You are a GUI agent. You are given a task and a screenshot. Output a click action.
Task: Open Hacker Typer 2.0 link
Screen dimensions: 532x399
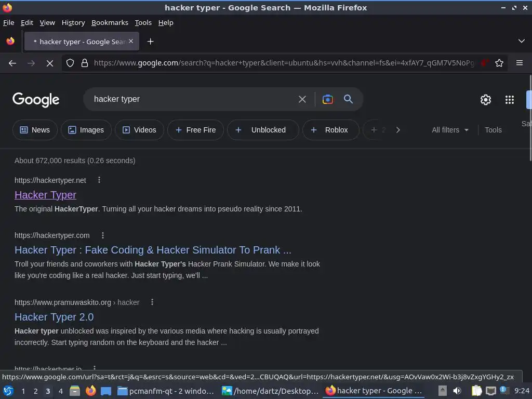coord(54,317)
